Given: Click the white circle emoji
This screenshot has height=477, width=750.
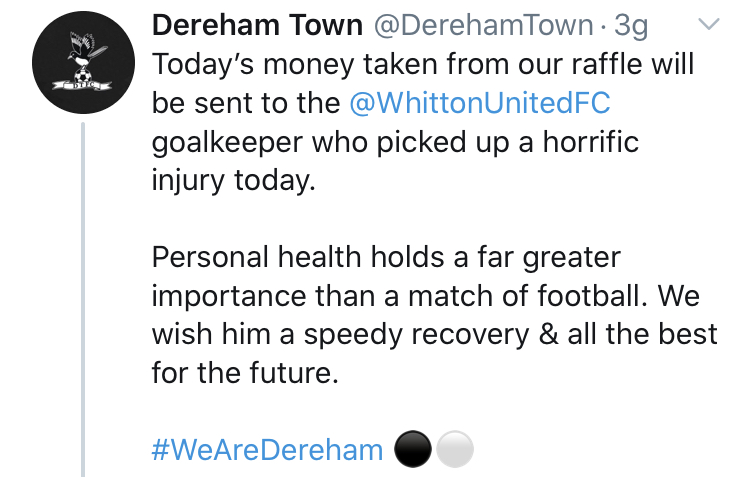Looking at the screenshot, I should [454, 449].
